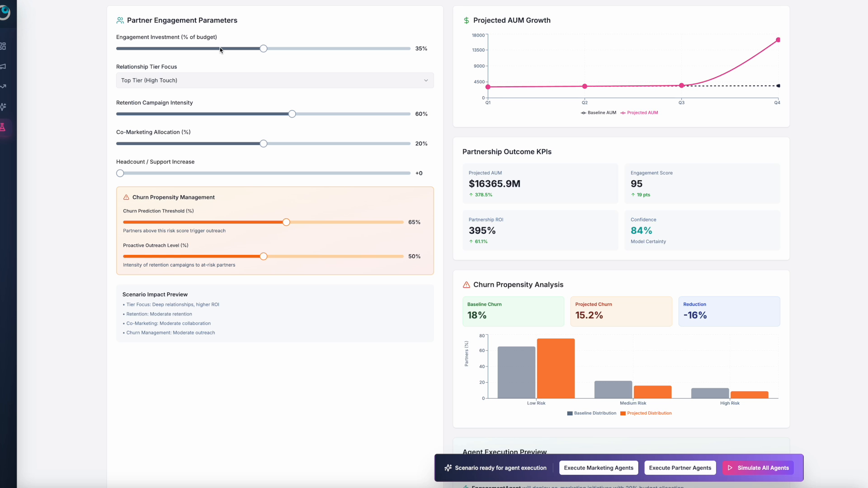Click the chevron arrow of Top Tier dropdown
868x488 pixels.
point(425,80)
